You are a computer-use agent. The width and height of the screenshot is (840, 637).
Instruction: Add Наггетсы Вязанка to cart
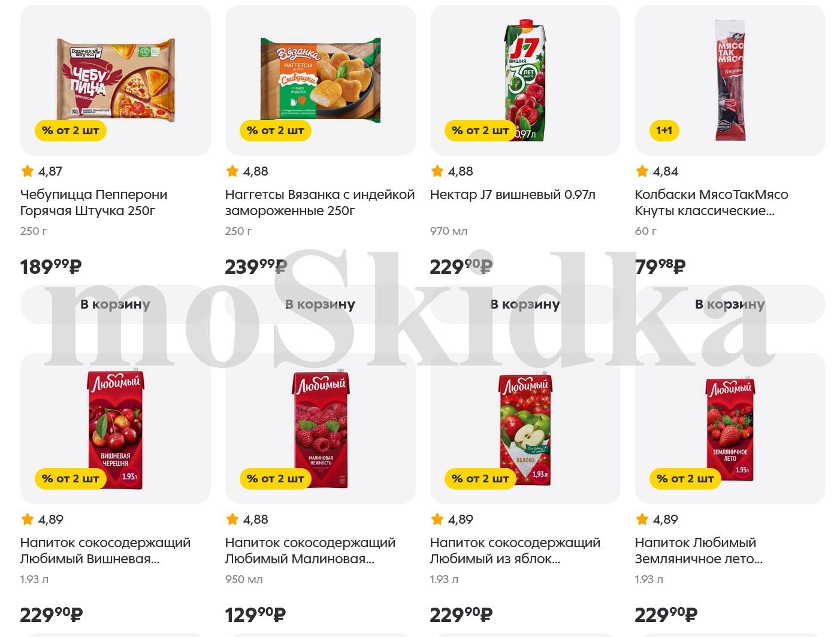tap(321, 304)
